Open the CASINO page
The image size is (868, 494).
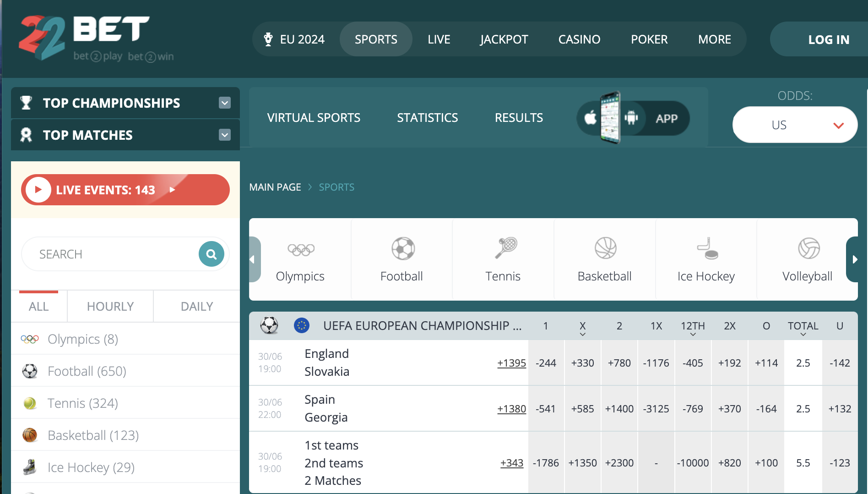tap(579, 39)
